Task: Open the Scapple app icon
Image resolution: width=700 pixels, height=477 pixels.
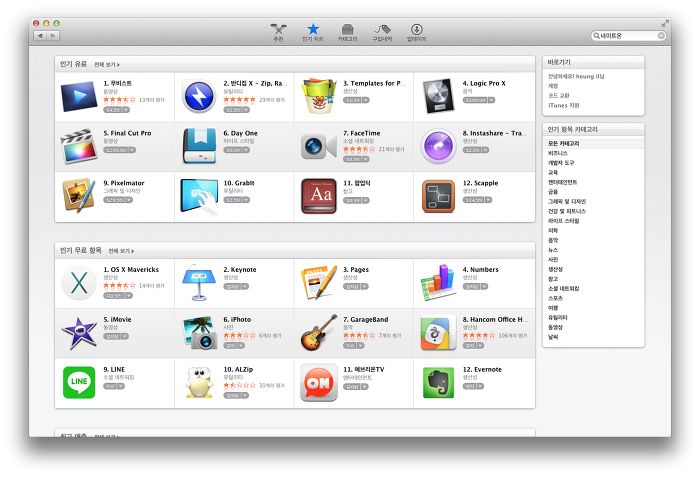Action: tap(438, 196)
